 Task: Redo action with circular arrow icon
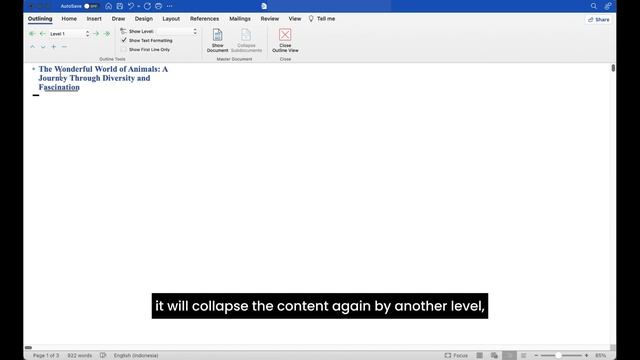[147, 6]
